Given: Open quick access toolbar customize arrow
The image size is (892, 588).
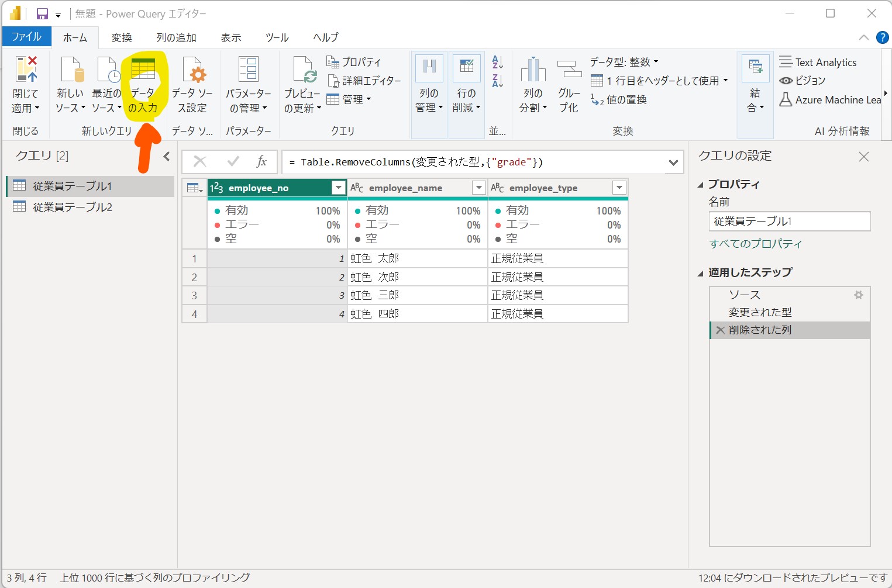Looking at the screenshot, I should pos(58,15).
